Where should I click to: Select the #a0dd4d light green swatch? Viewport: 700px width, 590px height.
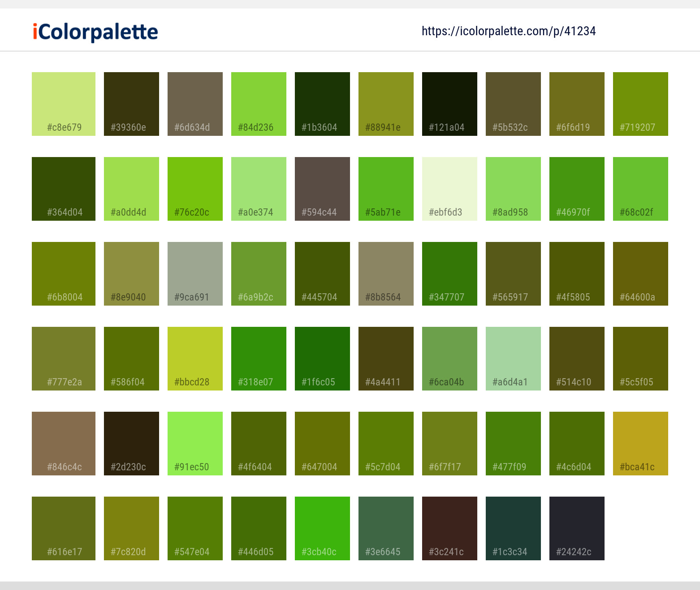(132, 189)
